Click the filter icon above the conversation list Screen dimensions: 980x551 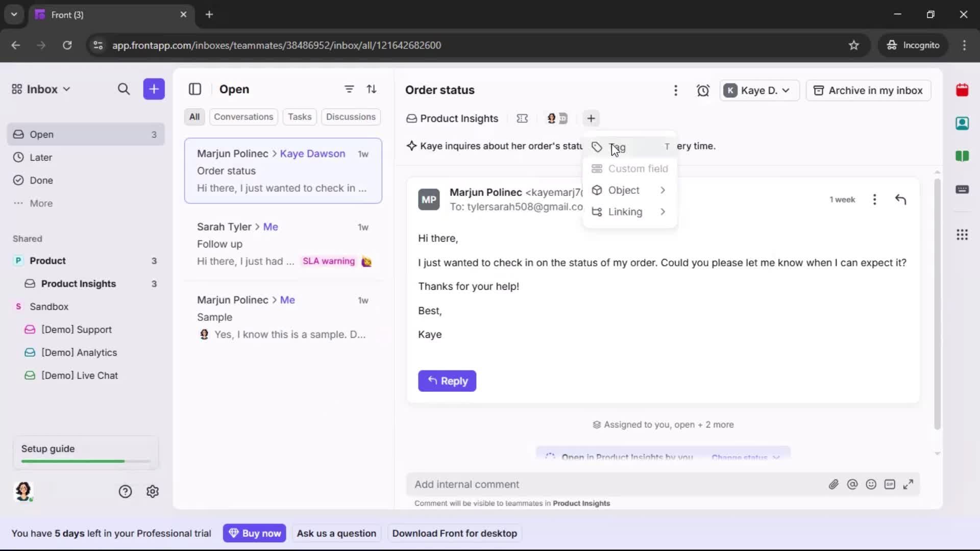(349, 89)
